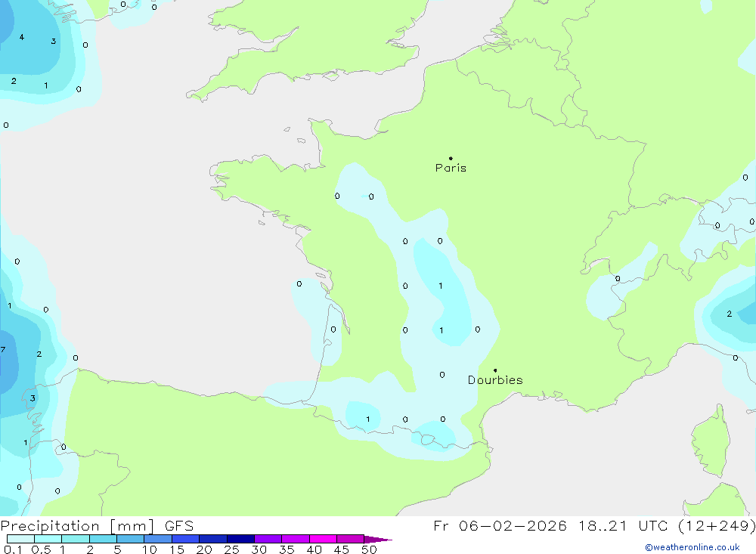The image size is (756, 554).
Task: Click the legend value label 35
Action: click(287, 549)
